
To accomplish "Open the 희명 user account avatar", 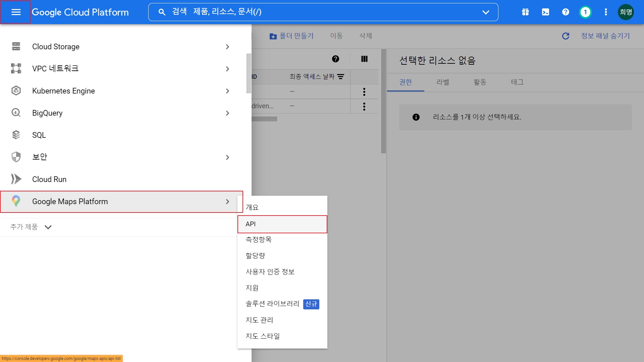I will tap(626, 12).
